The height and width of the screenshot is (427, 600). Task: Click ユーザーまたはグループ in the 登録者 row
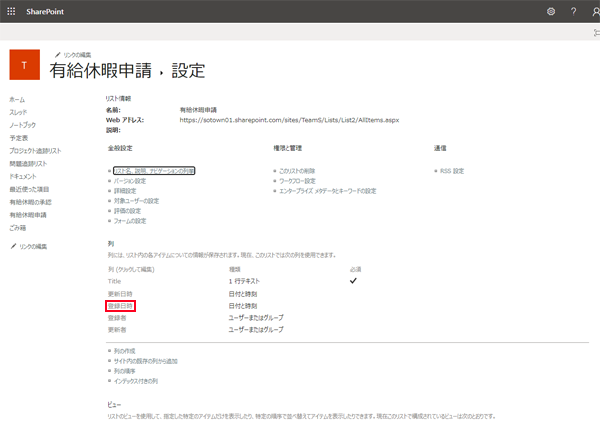256,318
